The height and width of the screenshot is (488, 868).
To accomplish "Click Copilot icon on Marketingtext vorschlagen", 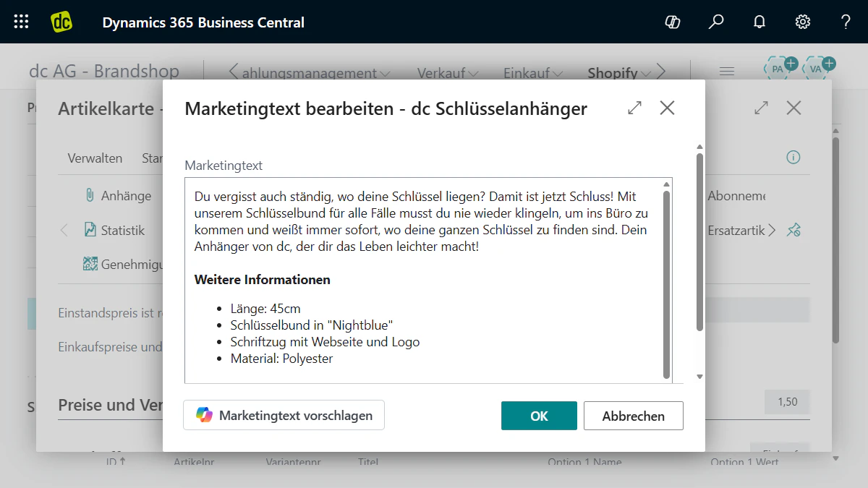I will tap(205, 415).
